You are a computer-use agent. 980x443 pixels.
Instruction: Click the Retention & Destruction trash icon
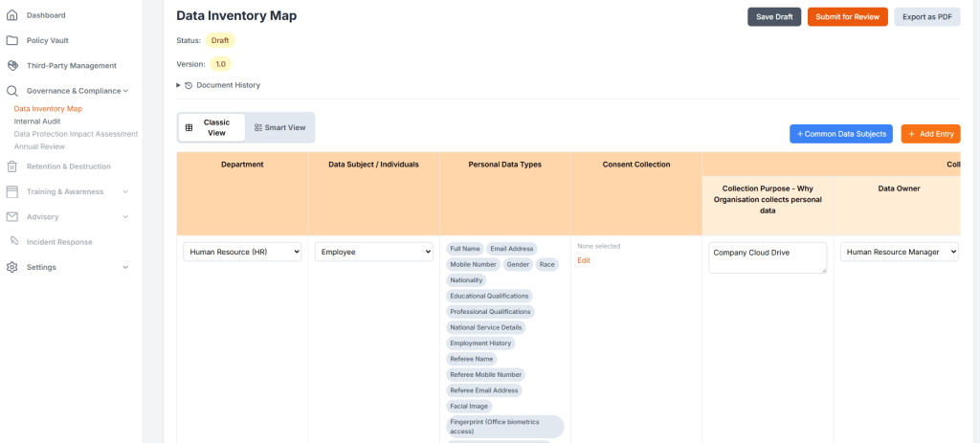(x=12, y=166)
